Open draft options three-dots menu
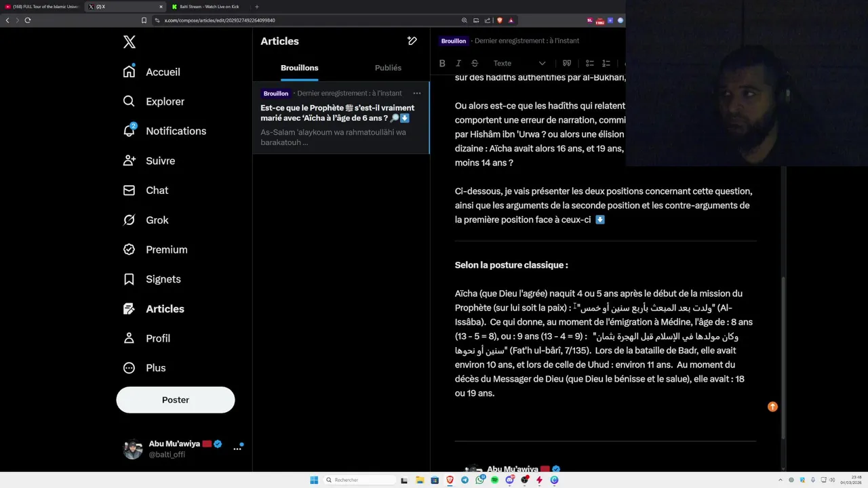868x488 pixels. (x=417, y=94)
